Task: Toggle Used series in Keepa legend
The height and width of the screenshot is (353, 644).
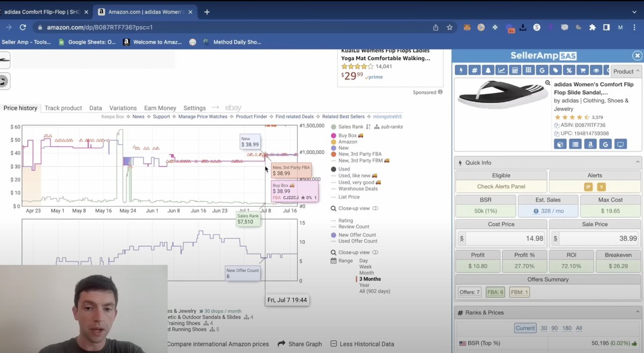Action: click(x=340, y=169)
